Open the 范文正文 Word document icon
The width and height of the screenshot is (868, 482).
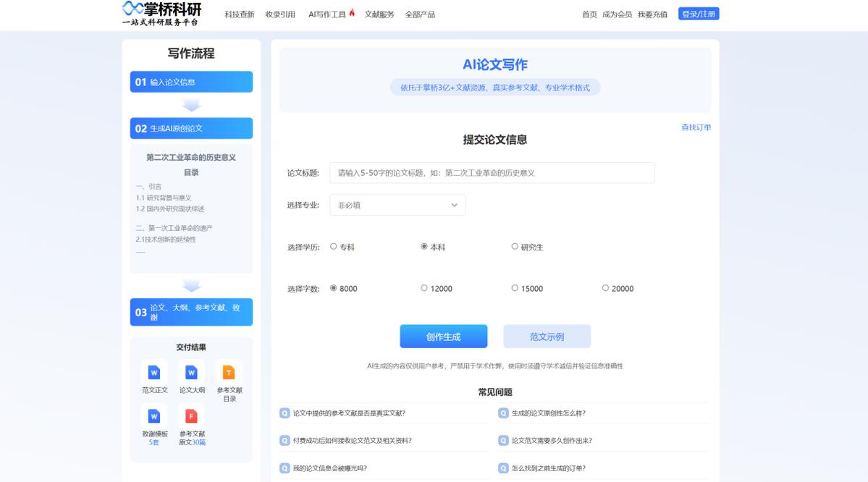(x=153, y=373)
